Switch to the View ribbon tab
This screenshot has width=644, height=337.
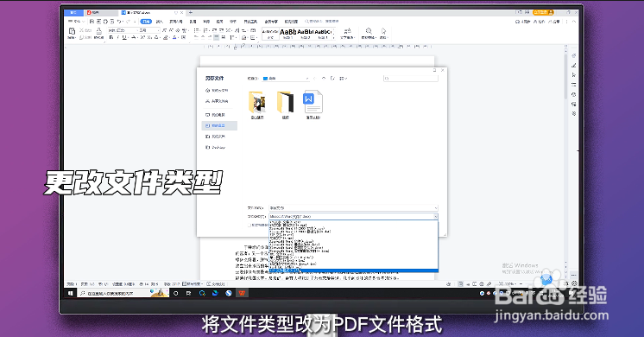tap(220, 22)
